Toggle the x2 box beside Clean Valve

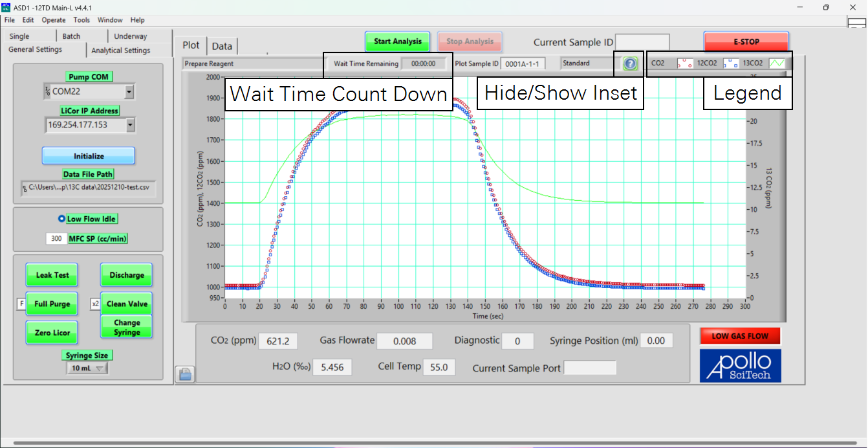point(95,304)
